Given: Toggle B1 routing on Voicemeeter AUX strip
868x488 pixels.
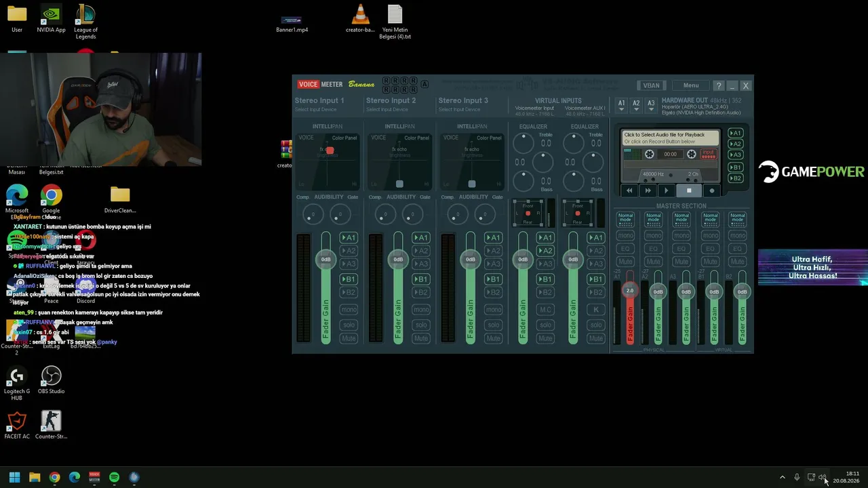Looking at the screenshot, I should click(595, 279).
